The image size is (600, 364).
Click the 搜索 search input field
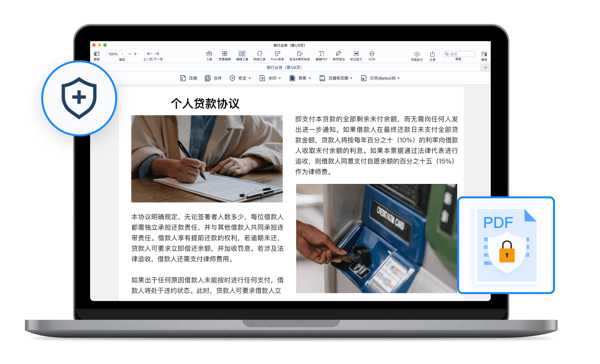460,54
